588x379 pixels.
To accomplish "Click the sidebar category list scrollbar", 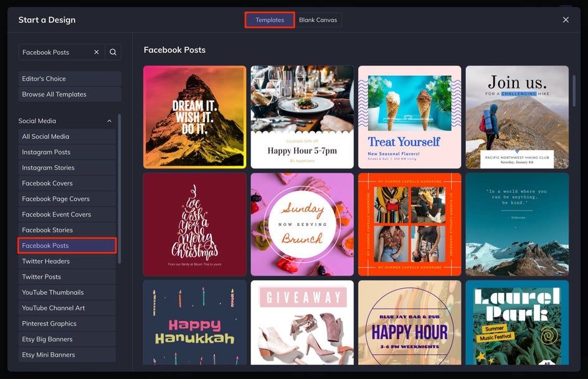I will [x=119, y=189].
